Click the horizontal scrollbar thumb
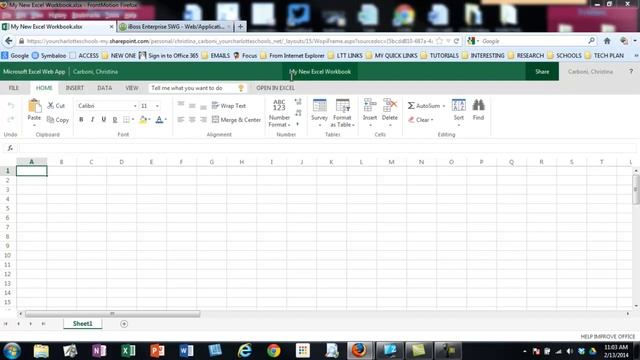Screen dimensions: 640x360 pos(112,313)
